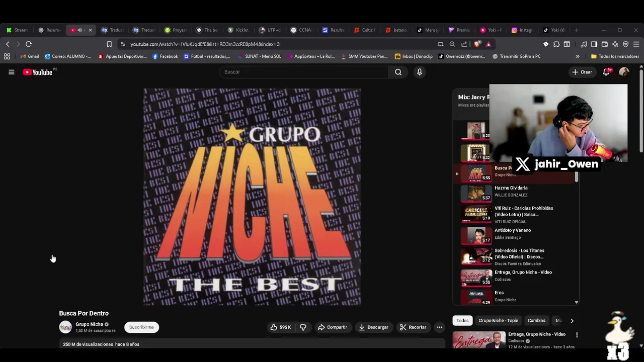Open the browser main menu icon
Image resolution: width=644 pixels, height=362 pixels.
(636, 44)
